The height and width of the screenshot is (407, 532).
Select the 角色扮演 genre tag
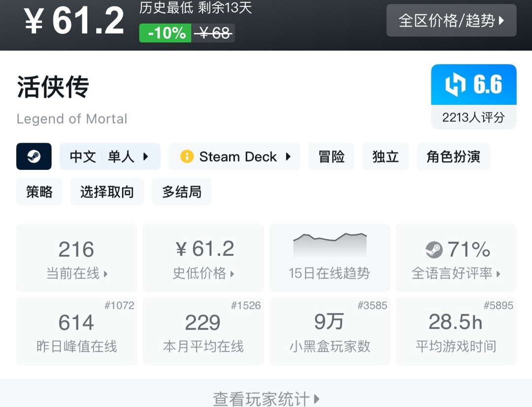coord(453,156)
